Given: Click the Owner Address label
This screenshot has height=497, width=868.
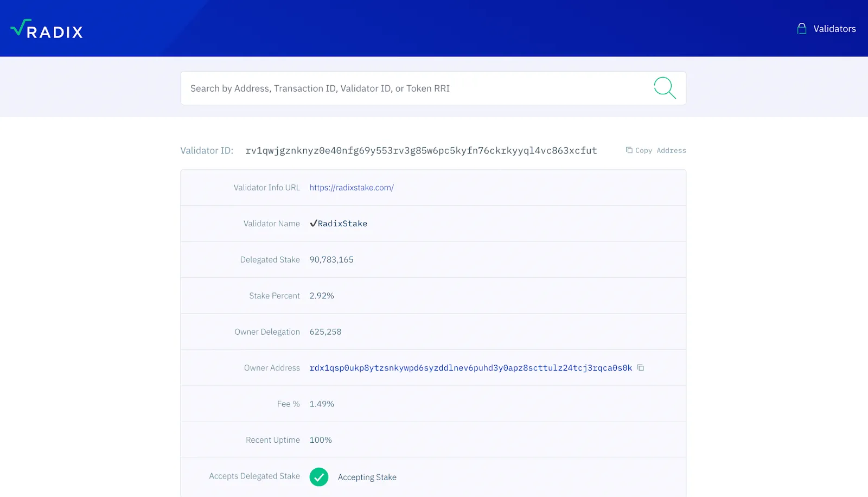Looking at the screenshot, I should (272, 368).
